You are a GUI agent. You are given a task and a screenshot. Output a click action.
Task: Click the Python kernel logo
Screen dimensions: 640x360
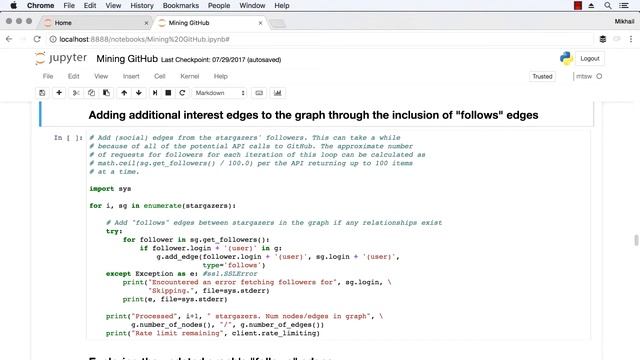tap(566, 58)
